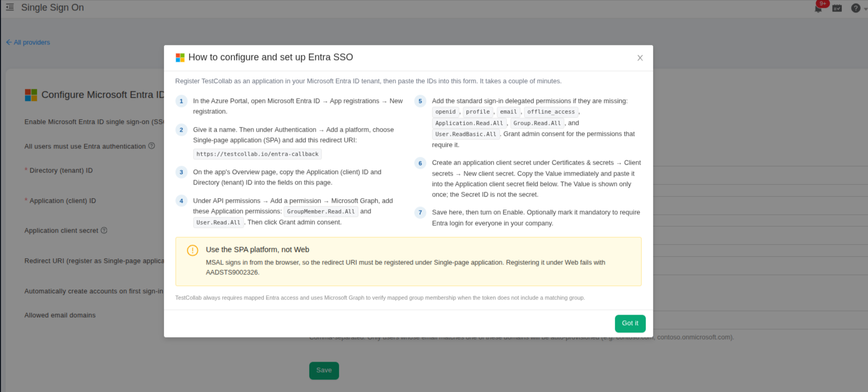Image resolution: width=868 pixels, height=392 pixels.
Task: Click the 'Configure Microsoft Entra ID' heading
Action: point(102,95)
